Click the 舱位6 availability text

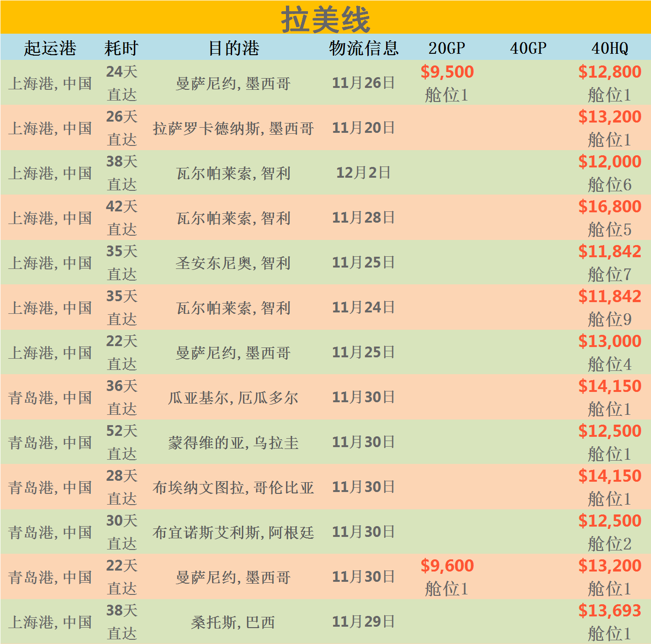pyautogui.click(x=609, y=185)
